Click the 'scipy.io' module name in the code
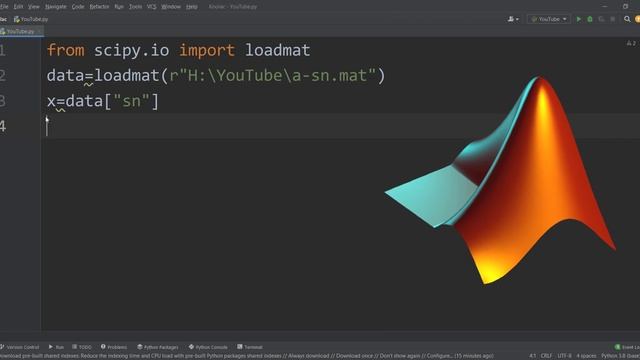 tap(131, 51)
